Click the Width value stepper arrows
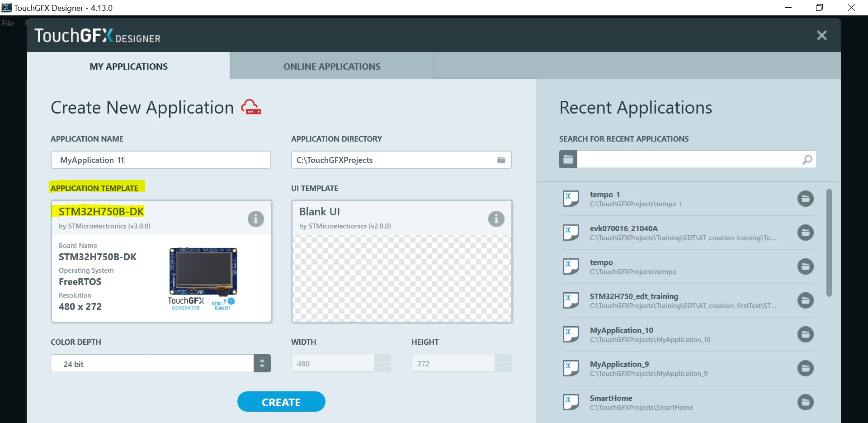 coord(382,363)
